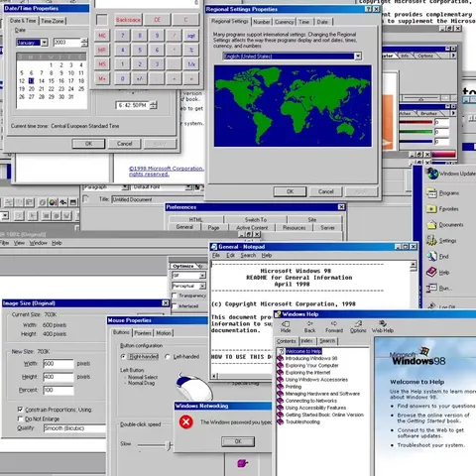476x476 pixels.
Task: Open Find in the Start menu
Action: [x=437, y=257]
